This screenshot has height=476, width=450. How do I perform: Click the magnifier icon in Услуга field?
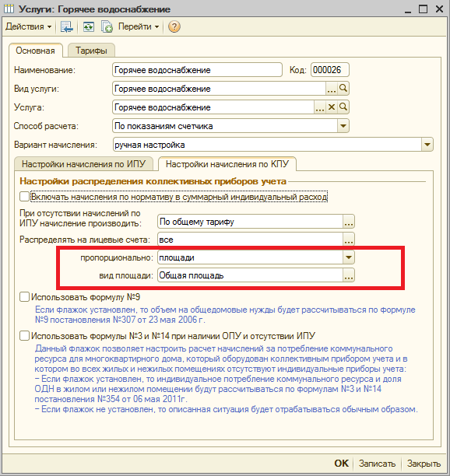pos(343,107)
